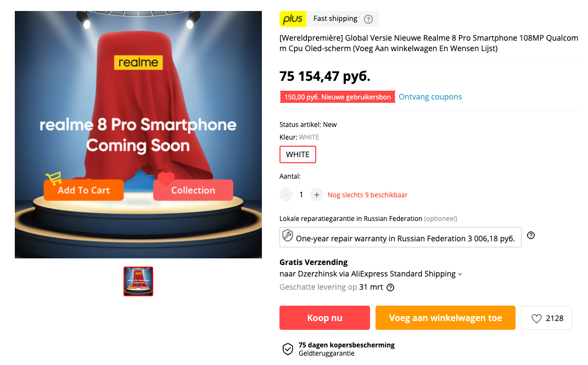The height and width of the screenshot is (365, 588).
Task: Click the realme logo on product image
Action: tap(138, 62)
